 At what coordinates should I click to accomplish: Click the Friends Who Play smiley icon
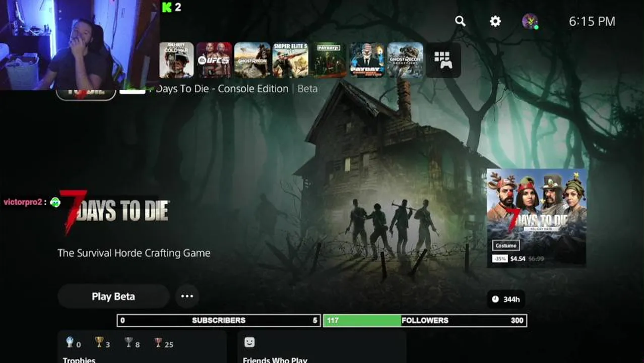click(249, 342)
